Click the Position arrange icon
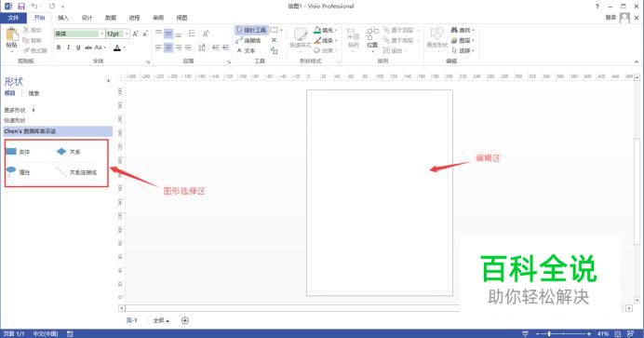The image size is (644, 338). tap(372, 38)
